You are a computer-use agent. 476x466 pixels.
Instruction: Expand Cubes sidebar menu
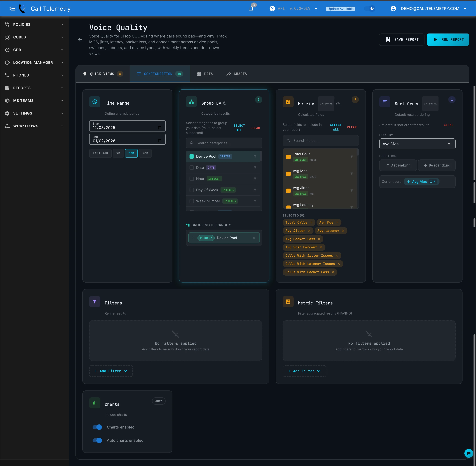(x=34, y=37)
